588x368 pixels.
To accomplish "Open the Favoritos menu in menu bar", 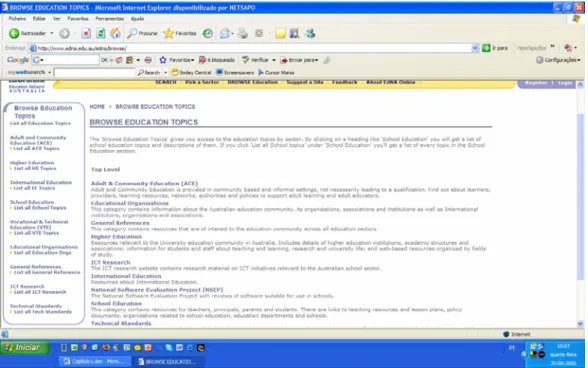I will (x=78, y=18).
